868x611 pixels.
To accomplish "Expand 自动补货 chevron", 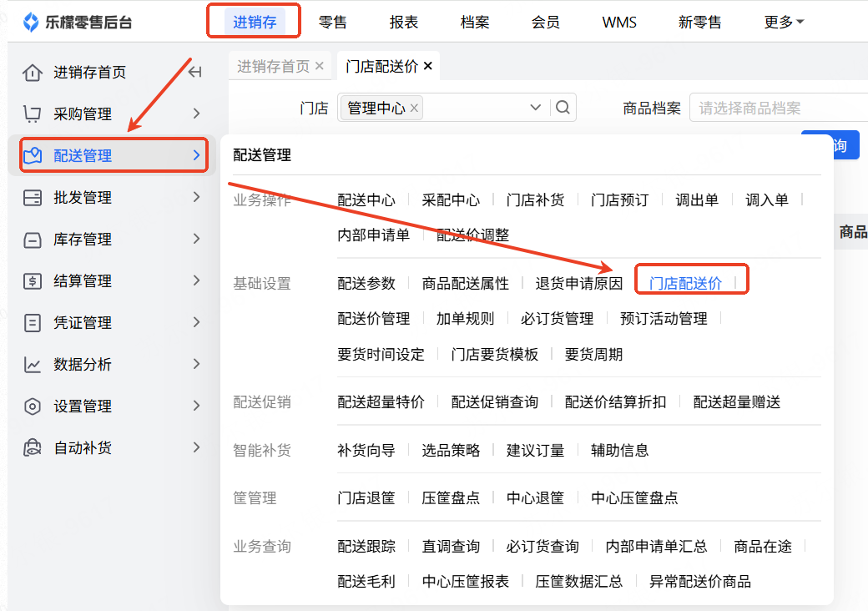I will click(x=196, y=447).
